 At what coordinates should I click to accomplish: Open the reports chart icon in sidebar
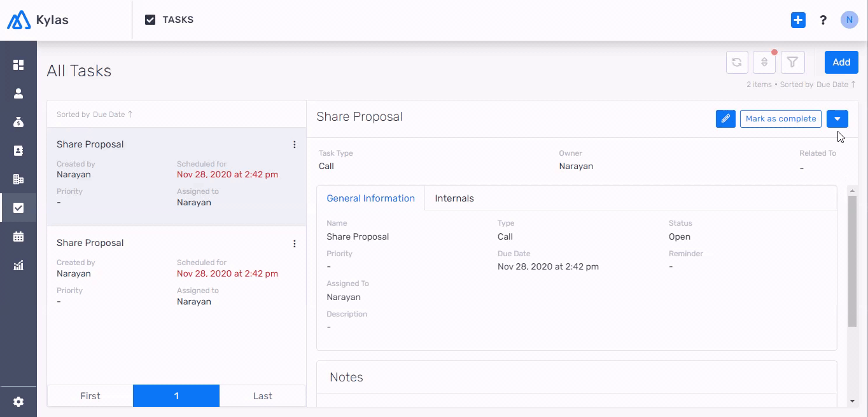18,265
